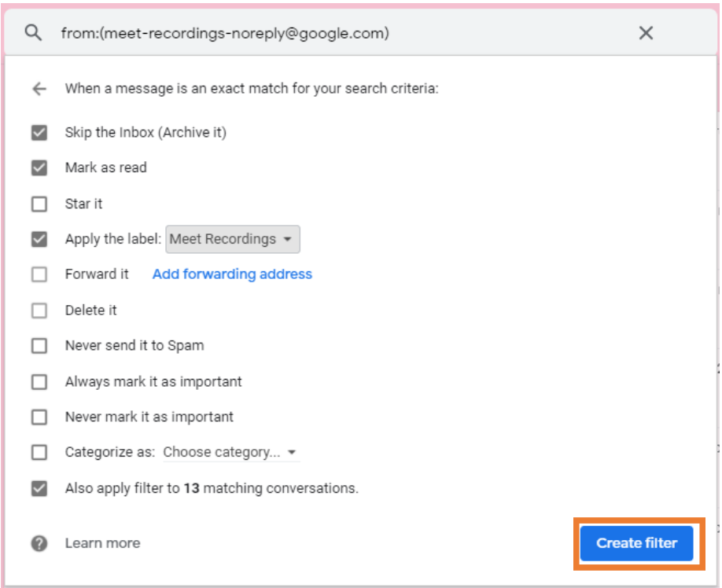Image resolution: width=722 pixels, height=588 pixels.
Task: Go back using the left arrow
Action: click(39, 89)
